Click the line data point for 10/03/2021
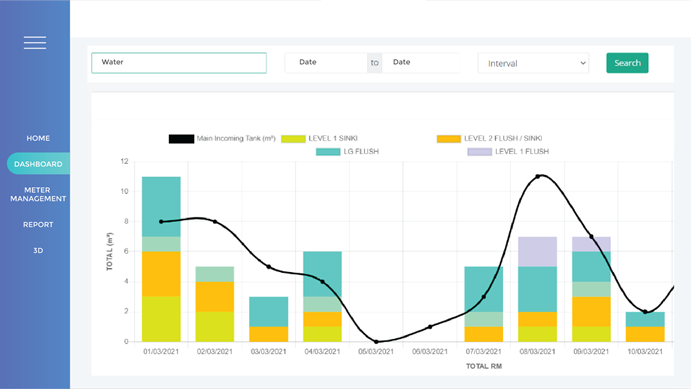The image size is (691, 389). coord(645,312)
